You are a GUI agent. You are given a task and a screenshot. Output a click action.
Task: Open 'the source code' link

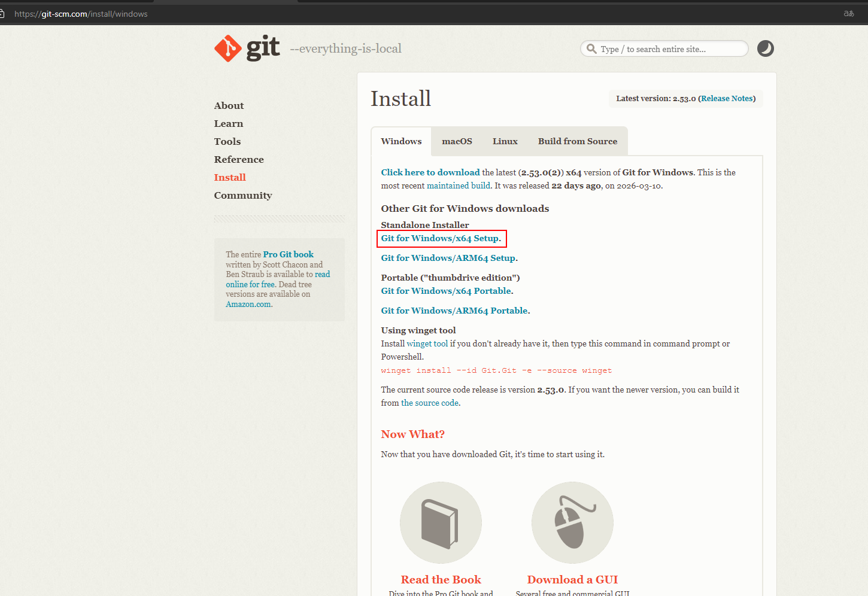(430, 403)
